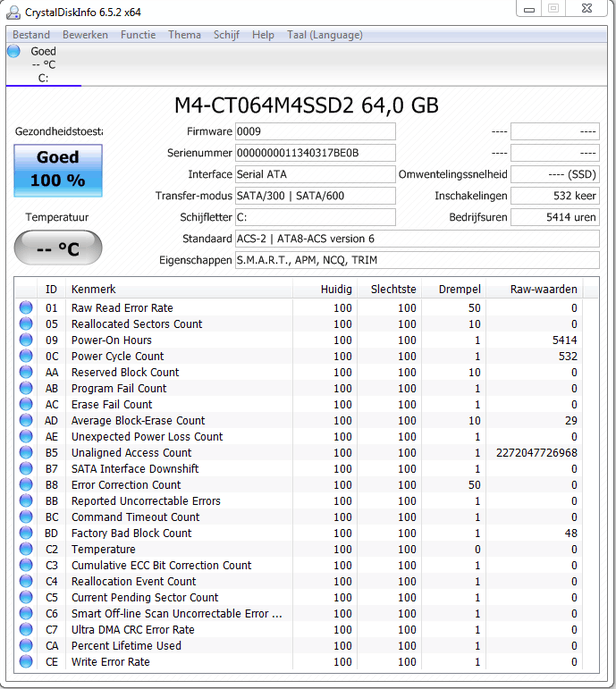Click status icon for Write Error Rate
616x689 pixels.
26,662
